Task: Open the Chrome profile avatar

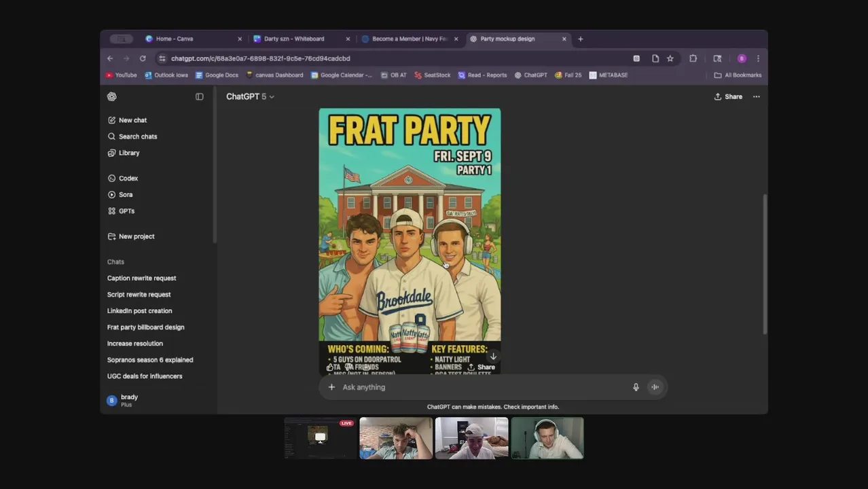Action: pyautogui.click(x=742, y=58)
